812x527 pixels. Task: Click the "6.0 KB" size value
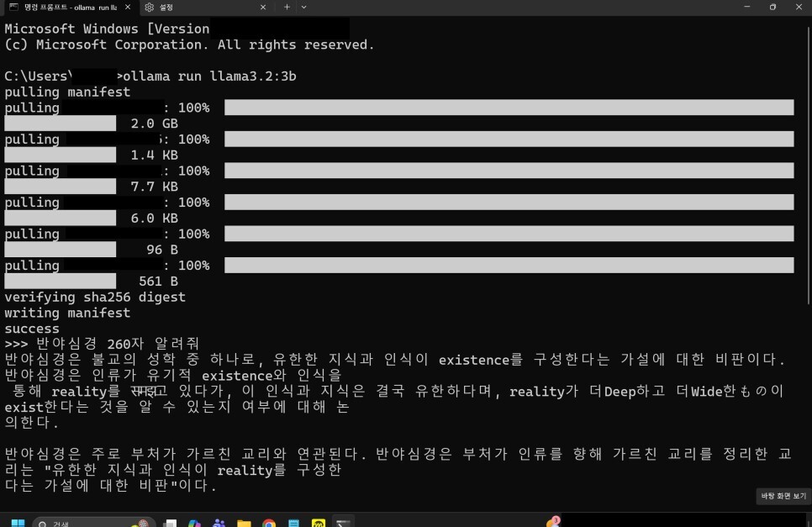click(x=155, y=219)
